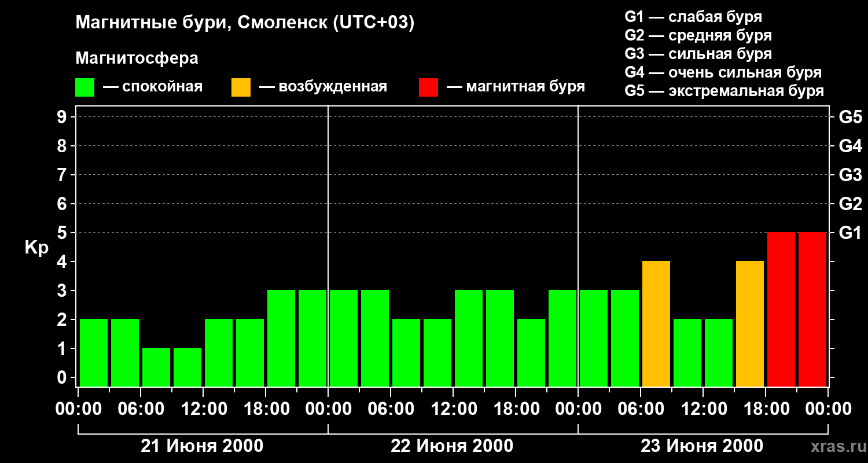The height and width of the screenshot is (463, 868).
Task: Click the orange 'возбужденная' legend swatch
Action: click(x=241, y=87)
